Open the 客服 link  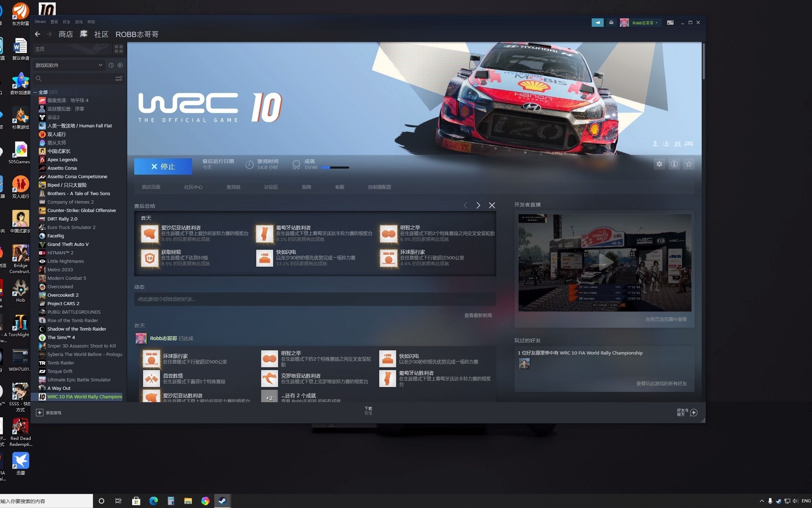point(339,187)
